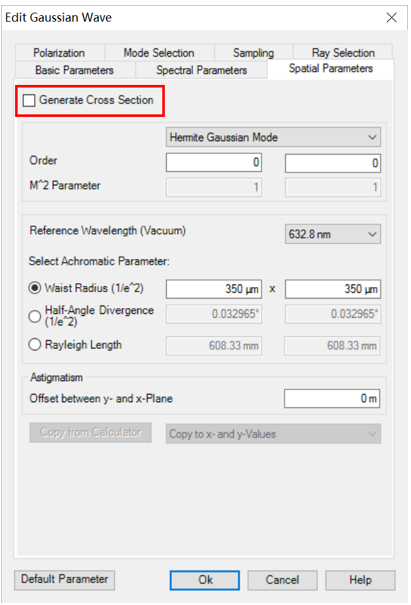Close the Edit Gaussian Wave dialog
411x605 pixels.
[392, 17]
